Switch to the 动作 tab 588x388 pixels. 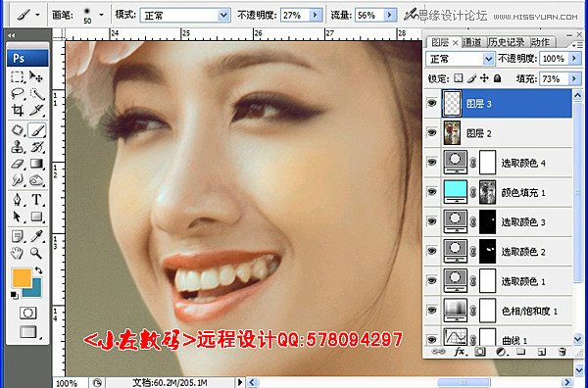540,42
